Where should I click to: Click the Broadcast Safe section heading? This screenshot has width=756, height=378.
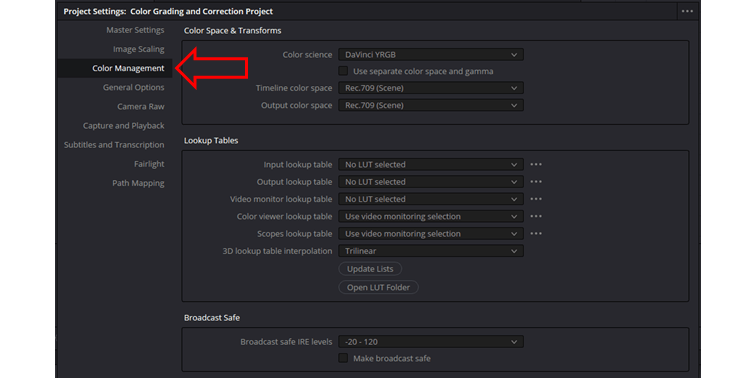[212, 318]
